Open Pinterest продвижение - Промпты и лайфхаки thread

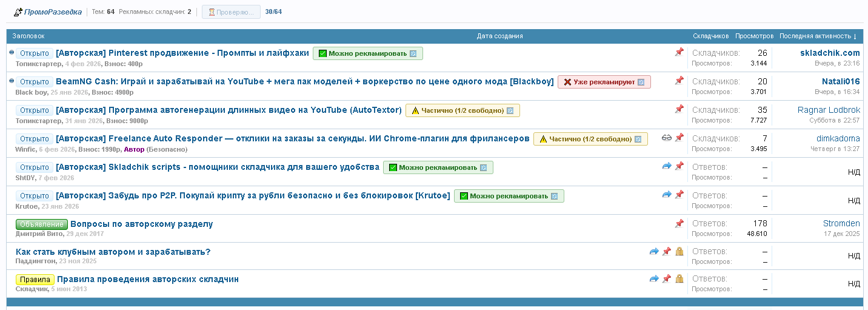tap(182, 53)
